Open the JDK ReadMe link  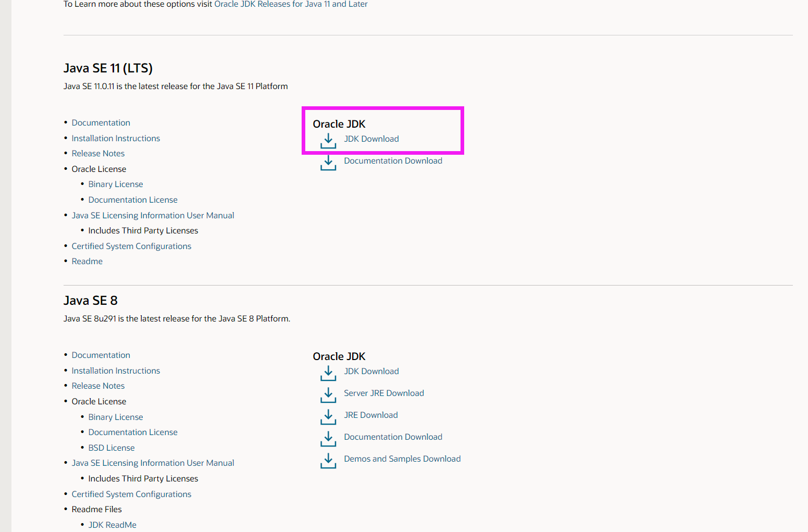[113, 525]
